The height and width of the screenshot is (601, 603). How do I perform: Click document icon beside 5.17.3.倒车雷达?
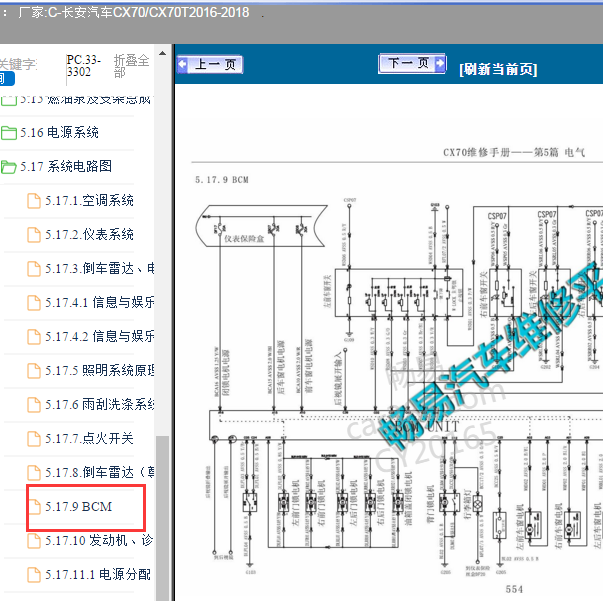(34, 269)
